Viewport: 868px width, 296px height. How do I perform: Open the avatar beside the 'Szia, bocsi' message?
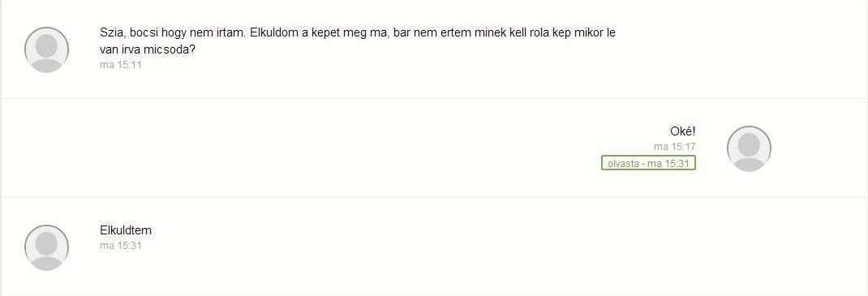46,49
